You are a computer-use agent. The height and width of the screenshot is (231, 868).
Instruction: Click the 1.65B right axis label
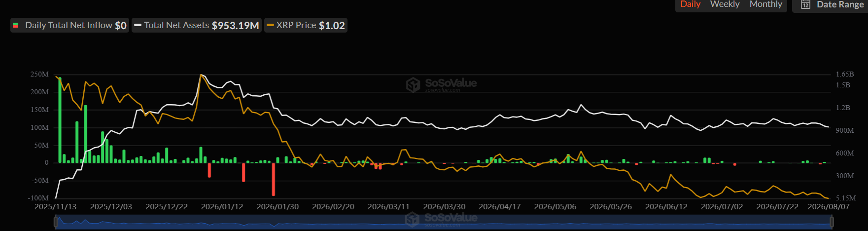click(845, 75)
